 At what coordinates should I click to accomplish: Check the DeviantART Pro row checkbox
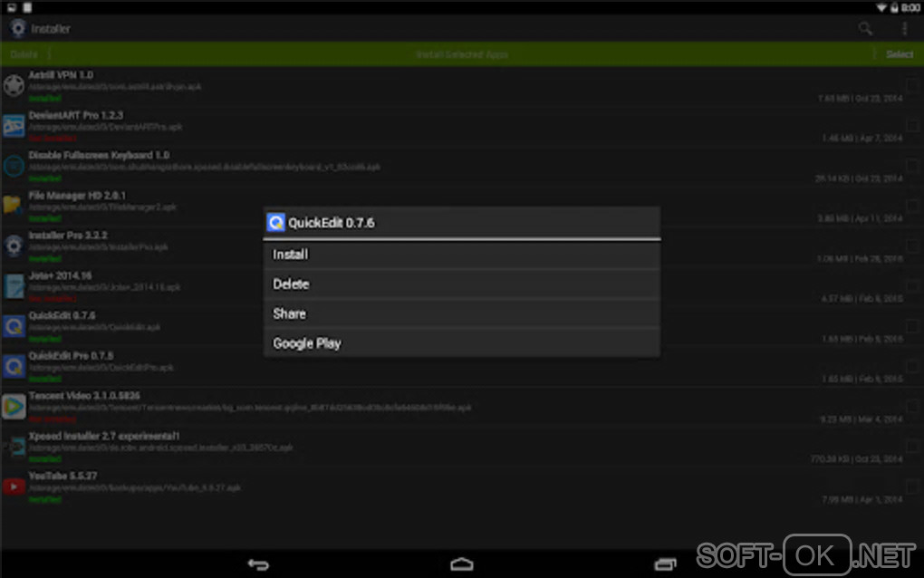click(912, 126)
